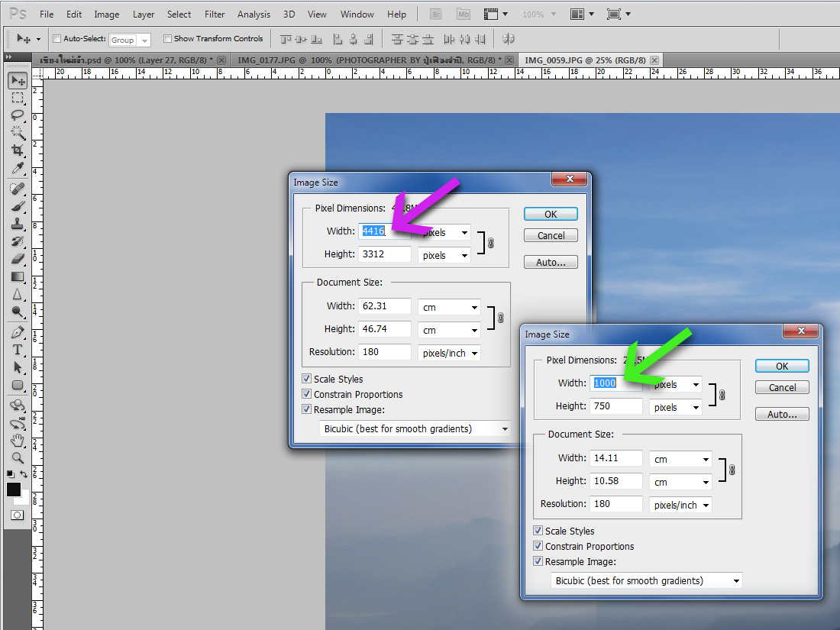Select the Lasso tool

17,115
